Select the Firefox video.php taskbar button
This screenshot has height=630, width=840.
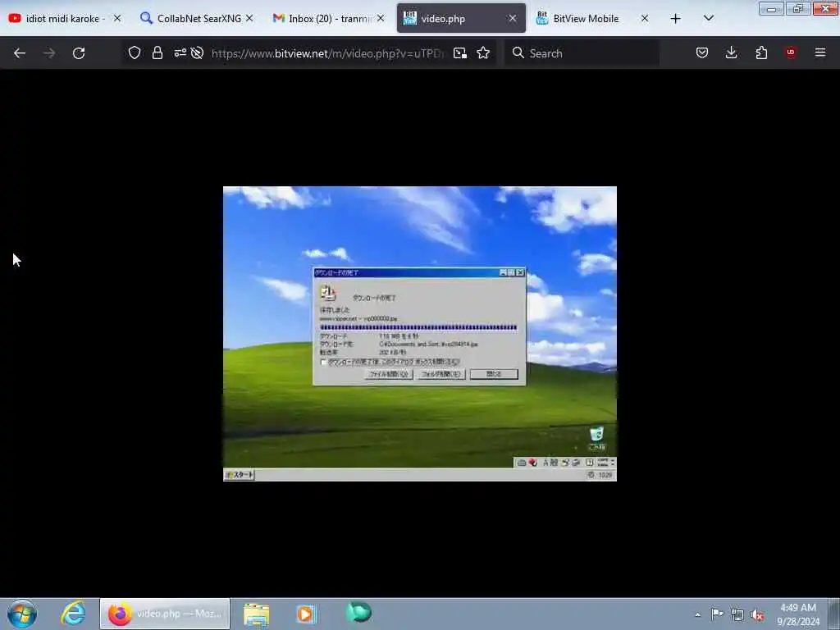tap(165, 614)
